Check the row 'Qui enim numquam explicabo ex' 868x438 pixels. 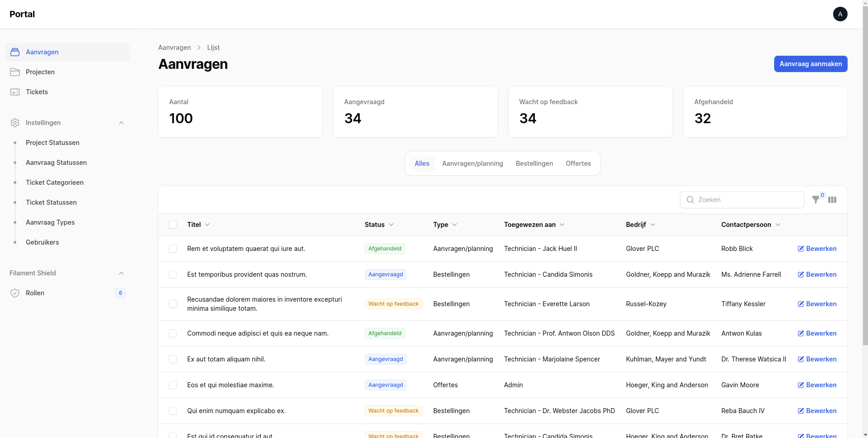(173, 411)
